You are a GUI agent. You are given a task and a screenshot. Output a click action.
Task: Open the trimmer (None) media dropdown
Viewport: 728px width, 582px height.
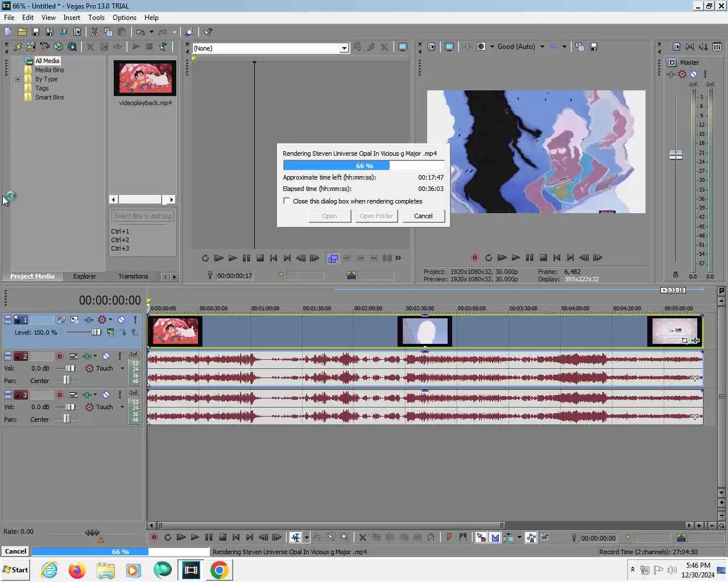(344, 48)
